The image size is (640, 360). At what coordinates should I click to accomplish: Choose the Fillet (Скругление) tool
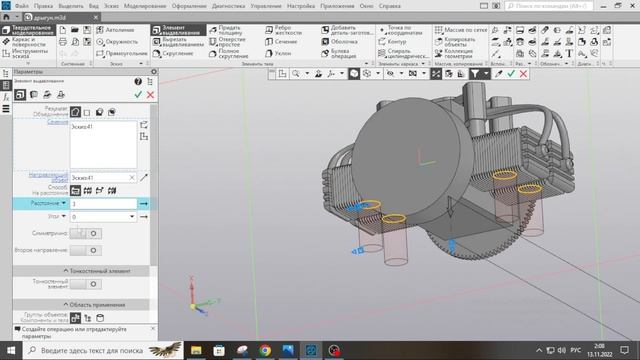[x=173, y=53]
